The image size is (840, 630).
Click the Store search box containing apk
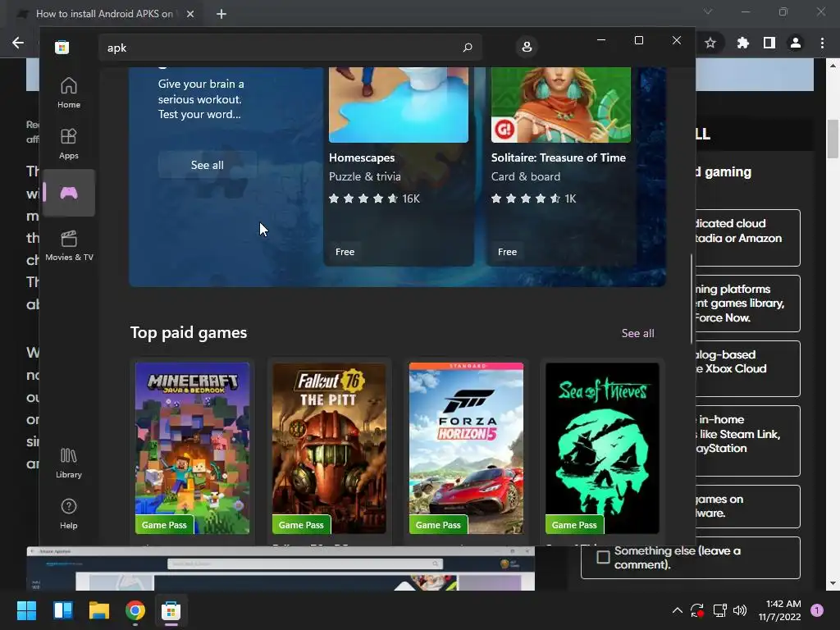(290, 48)
